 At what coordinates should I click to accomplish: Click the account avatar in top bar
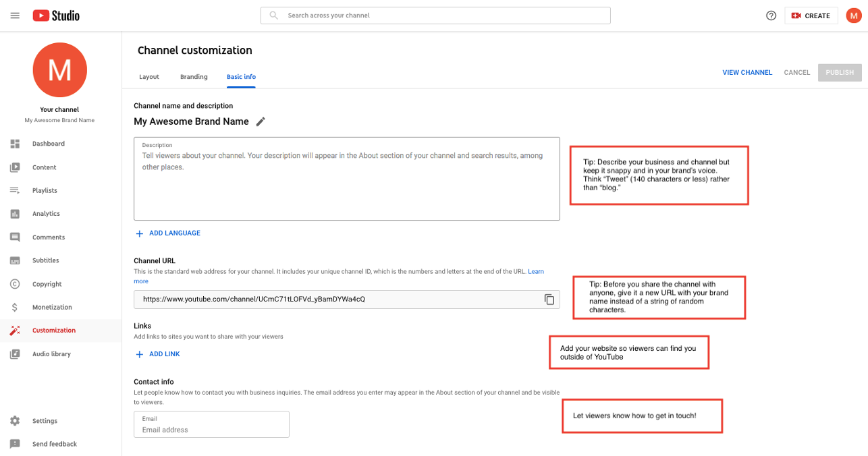854,16
